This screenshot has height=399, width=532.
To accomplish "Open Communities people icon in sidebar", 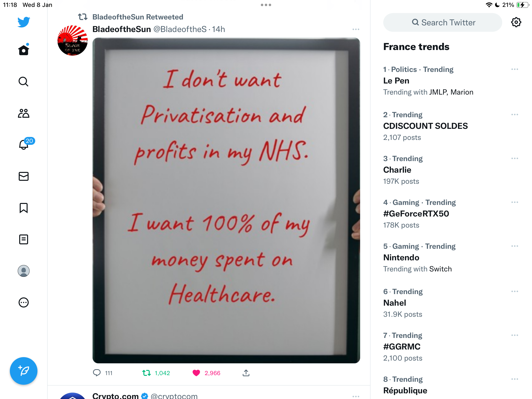I will point(24,113).
